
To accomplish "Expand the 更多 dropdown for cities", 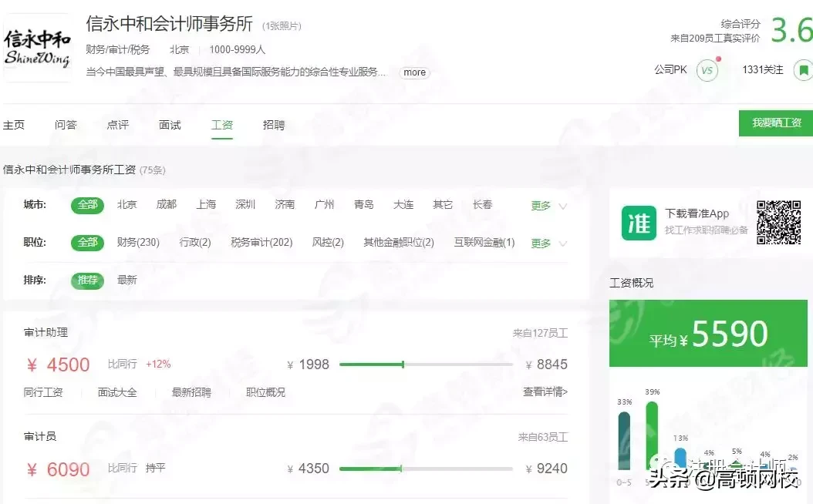I will [540, 204].
